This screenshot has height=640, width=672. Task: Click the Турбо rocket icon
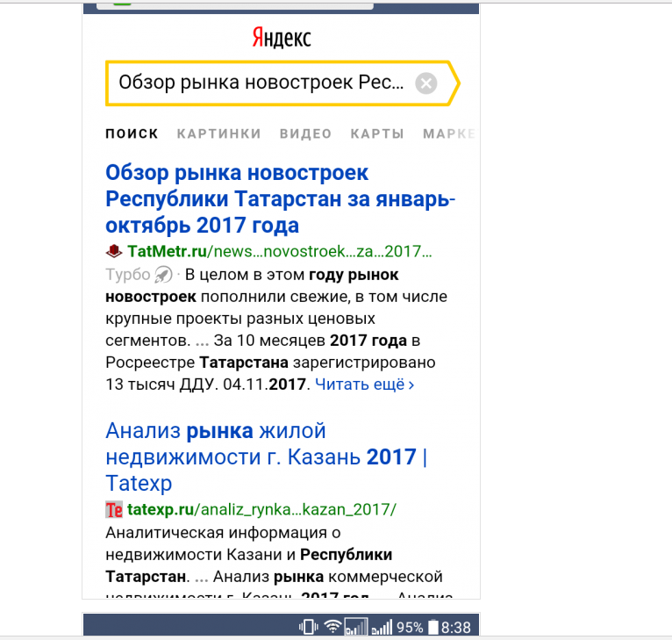point(163,275)
